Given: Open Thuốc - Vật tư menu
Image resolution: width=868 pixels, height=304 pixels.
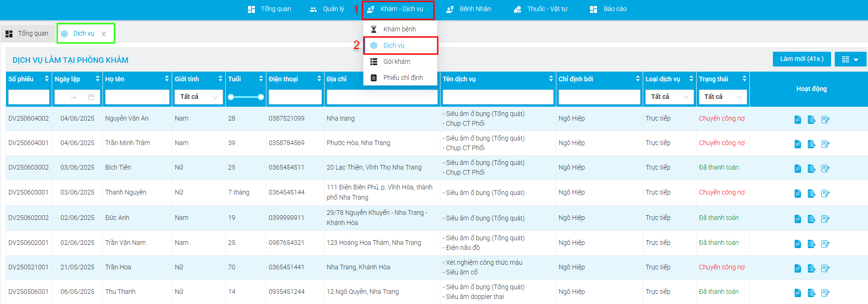Looking at the screenshot, I should pos(541,9).
